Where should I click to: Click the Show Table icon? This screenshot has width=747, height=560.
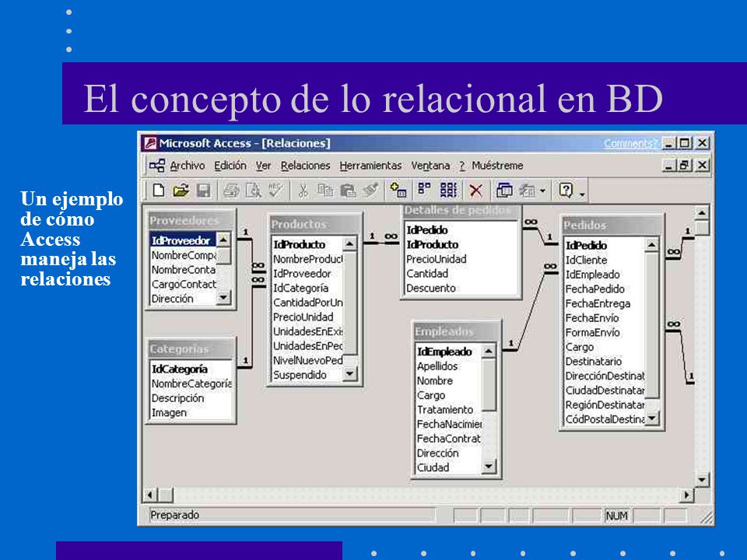pos(398,191)
